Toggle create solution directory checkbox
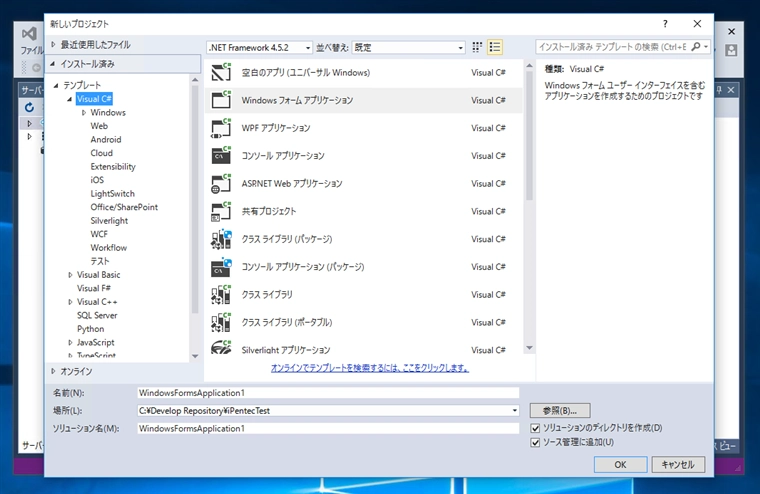The image size is (760, 494). (x=535, y=428)
